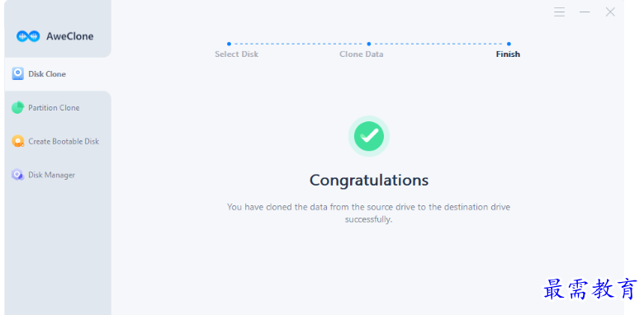Go to Create Bootable Disk
The height and width of the screenshot is (315, 644).
pyautogui.click(x=58, y=142)
